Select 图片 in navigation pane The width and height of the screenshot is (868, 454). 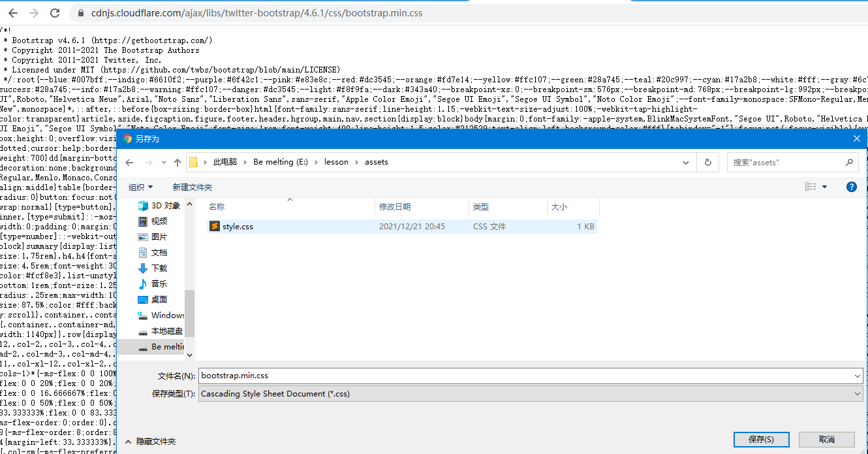coord(159,236)
